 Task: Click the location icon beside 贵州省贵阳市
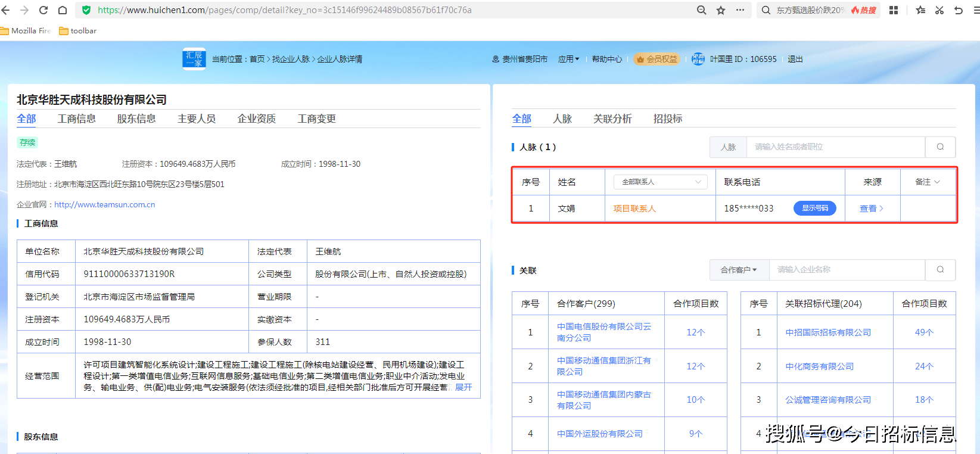point(496,59)
